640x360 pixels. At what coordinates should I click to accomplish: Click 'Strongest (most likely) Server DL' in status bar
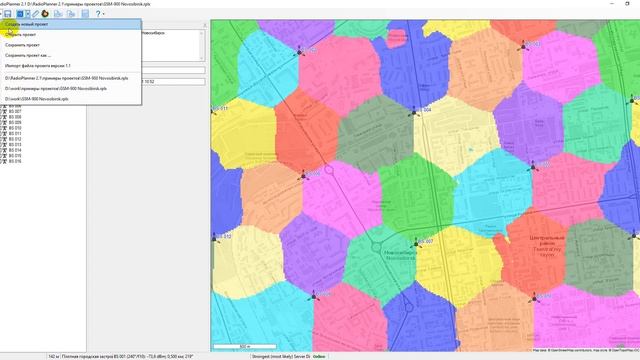pos(281,357)
